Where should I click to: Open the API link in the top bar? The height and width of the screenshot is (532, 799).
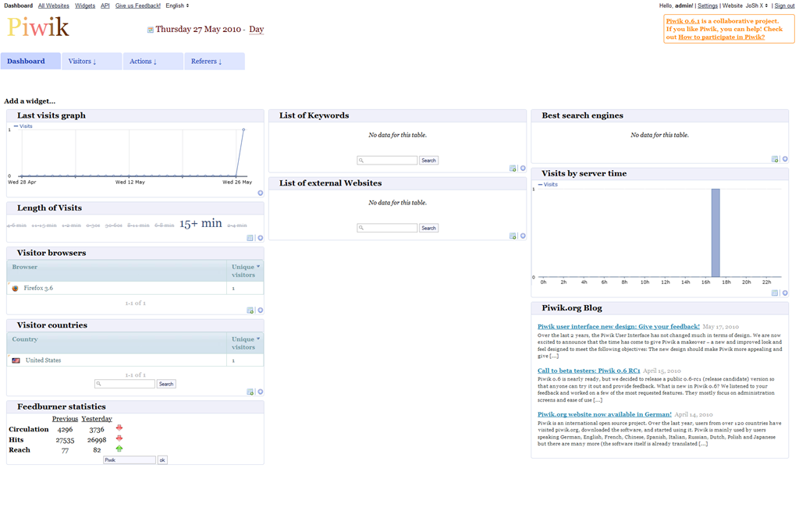105,5
